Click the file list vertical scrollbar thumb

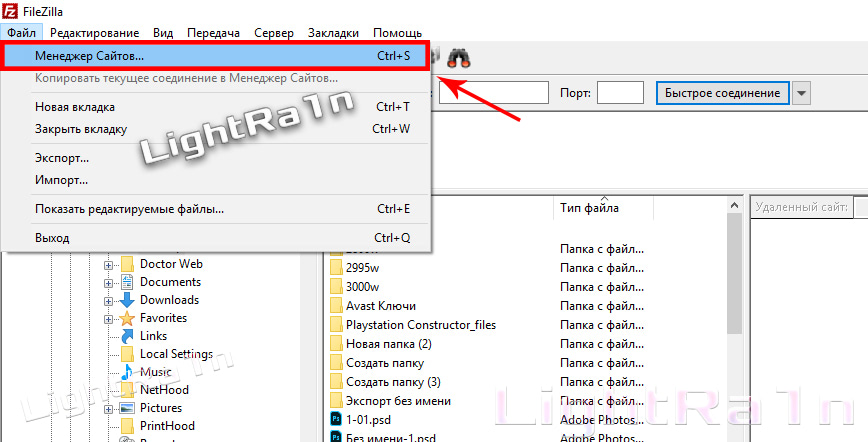(x=734, y=274)
